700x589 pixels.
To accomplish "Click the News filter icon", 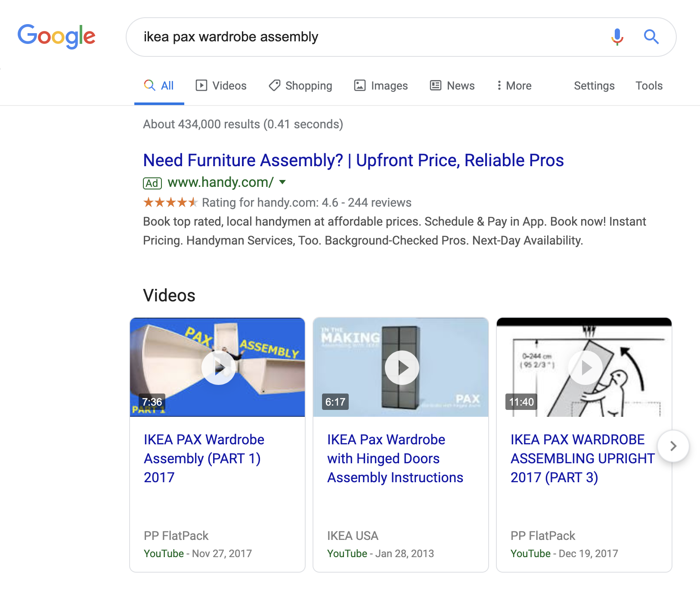I will (x=436, y=85).
